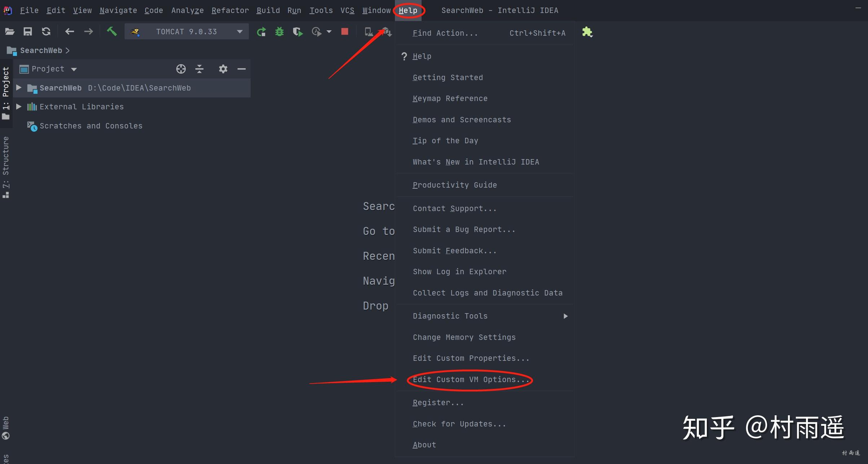Synchronize files with the refresh icon
The image size is (868, 464).
tap(46, 31)
